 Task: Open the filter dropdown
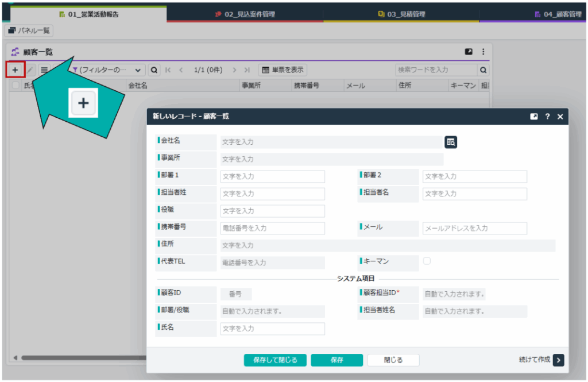[x=107, y=70]
